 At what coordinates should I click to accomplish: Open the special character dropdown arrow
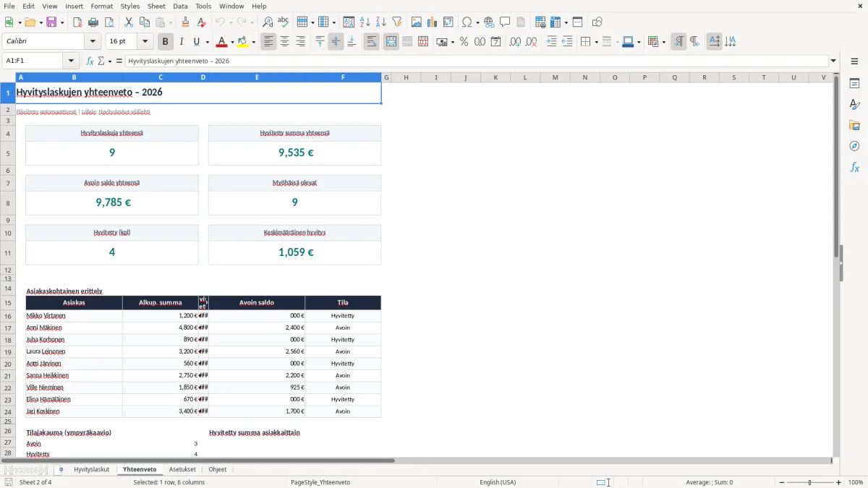click(x=478, y=22)
